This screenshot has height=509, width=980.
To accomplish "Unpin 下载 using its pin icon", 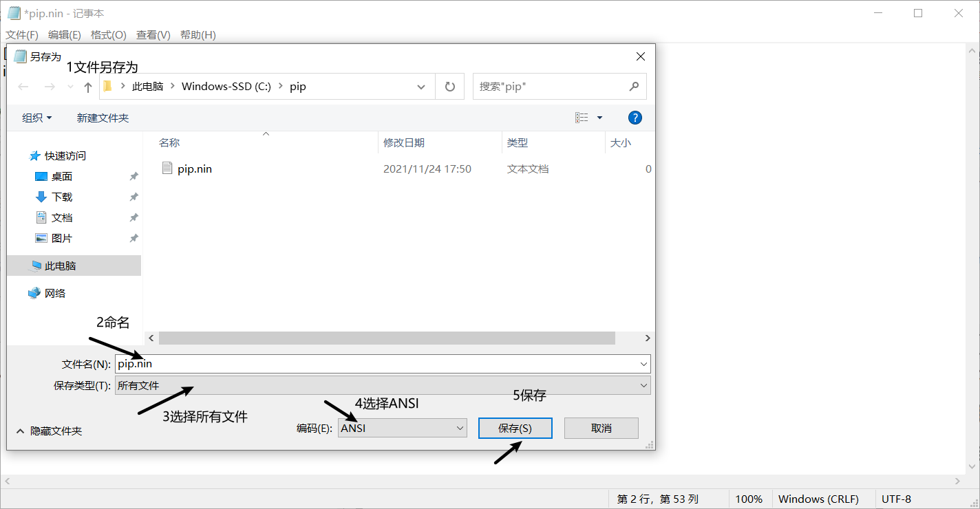I will tap(134, 197).
